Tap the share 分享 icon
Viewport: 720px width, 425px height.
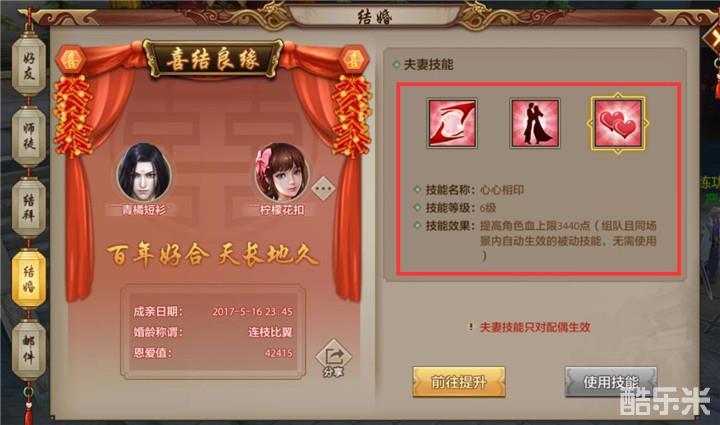[x=333, y=359]
